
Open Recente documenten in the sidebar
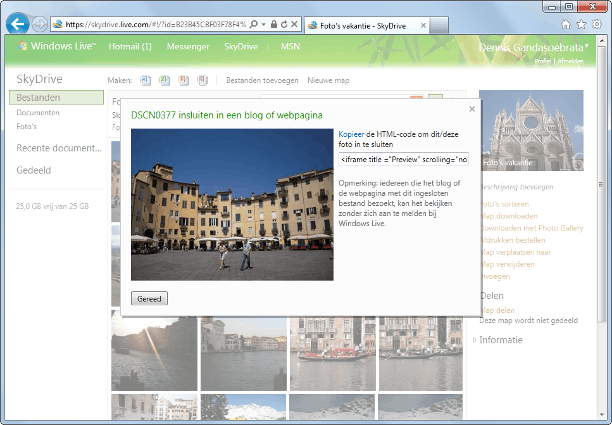(x=59, y=148)
